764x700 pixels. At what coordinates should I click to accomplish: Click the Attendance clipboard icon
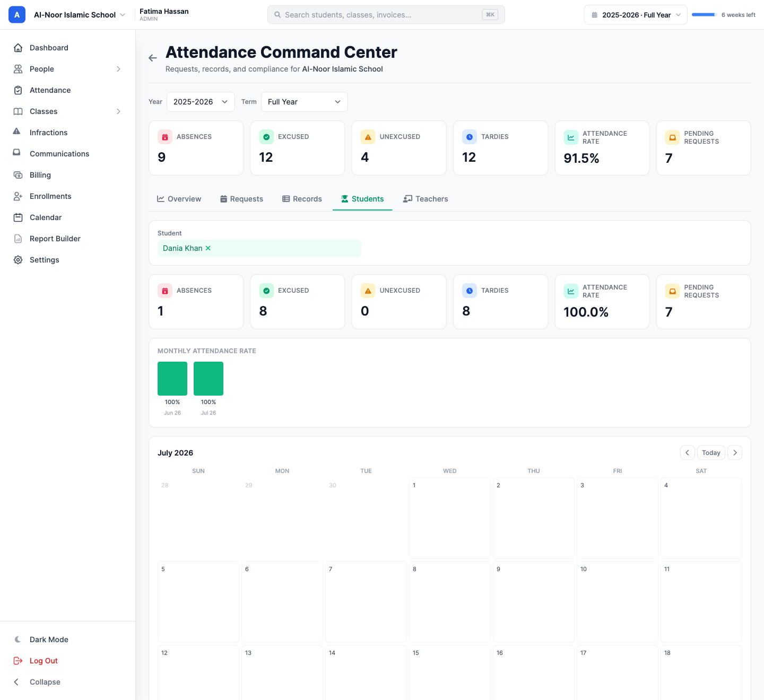18,90
